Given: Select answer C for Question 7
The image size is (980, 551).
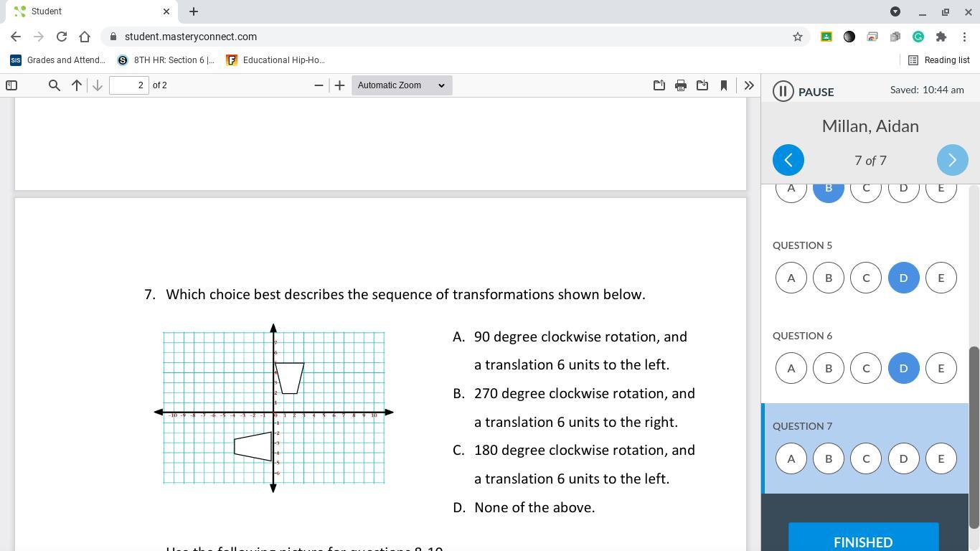Looking at the screenshot, I should 866,458.
